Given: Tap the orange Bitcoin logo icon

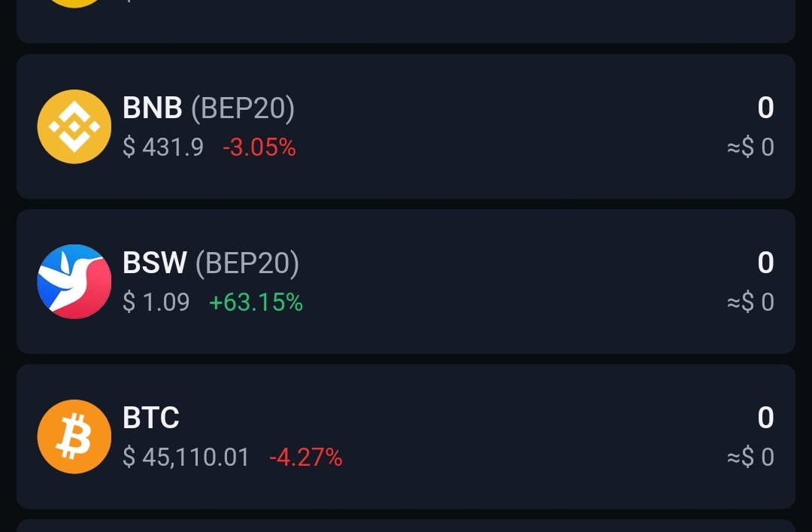Looking at the screenshot, I should [x=74, y=436].
